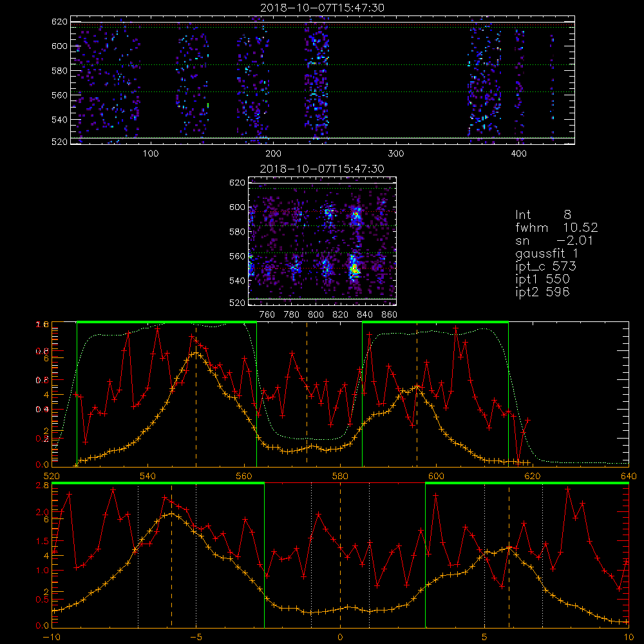Viewport: 644px width, 644px height.
Task: Click the -10 label on the bottom axis
Action: (x=52, y=637)
